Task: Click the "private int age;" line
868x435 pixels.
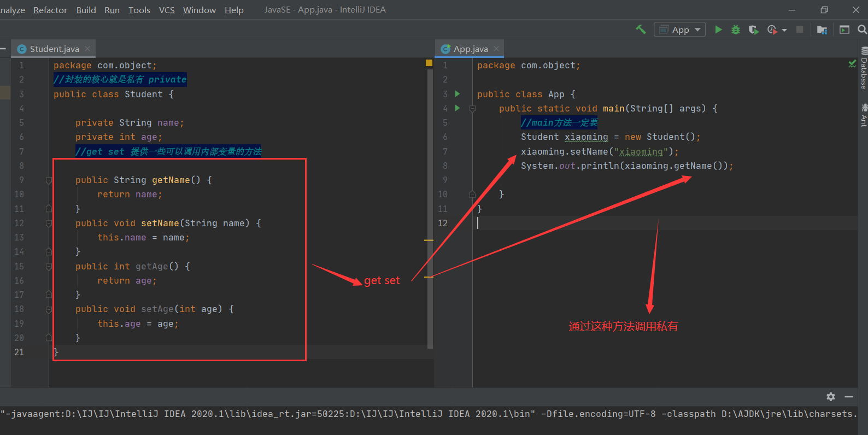Action: coord(119,137)
